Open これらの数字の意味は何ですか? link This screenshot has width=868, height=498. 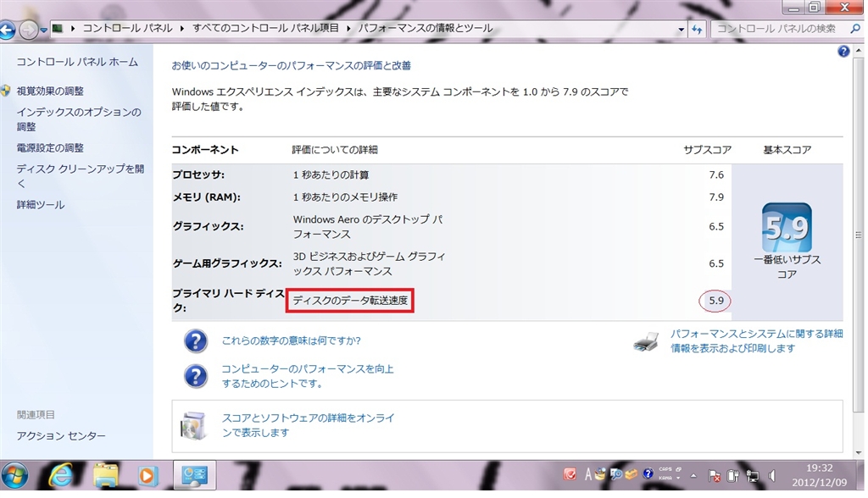click(292, 340)
